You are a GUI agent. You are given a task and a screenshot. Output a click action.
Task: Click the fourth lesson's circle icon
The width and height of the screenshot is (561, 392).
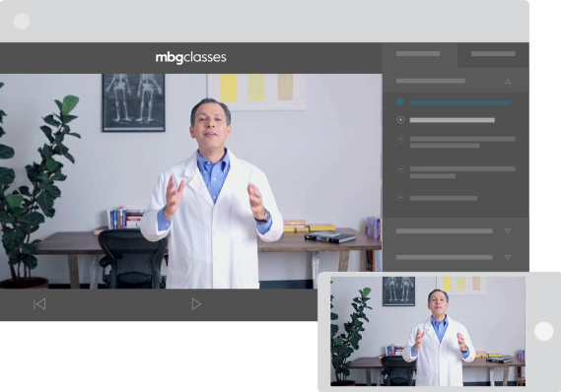click(400, 169)
